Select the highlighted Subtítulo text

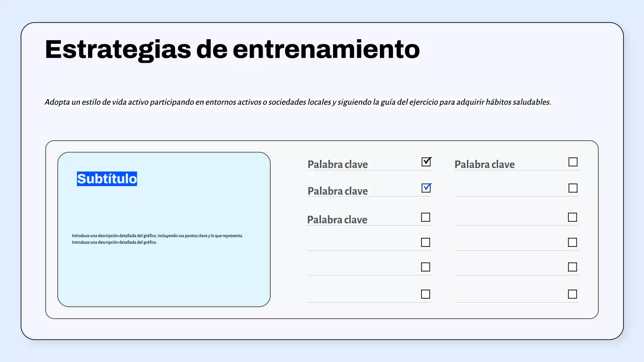107,178
